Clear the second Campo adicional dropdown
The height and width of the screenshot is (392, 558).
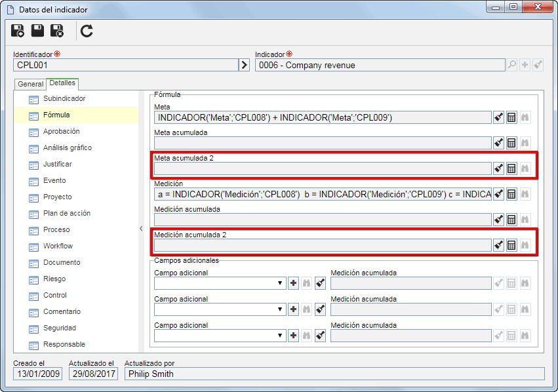pyautogui.click(x=320, y=309)
